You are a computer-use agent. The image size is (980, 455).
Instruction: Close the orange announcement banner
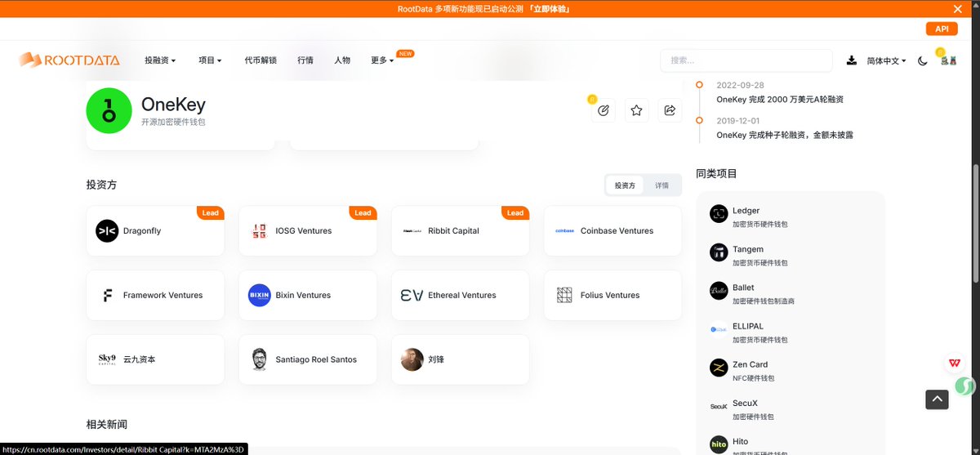pyautogui.click(x=958, y=9)
